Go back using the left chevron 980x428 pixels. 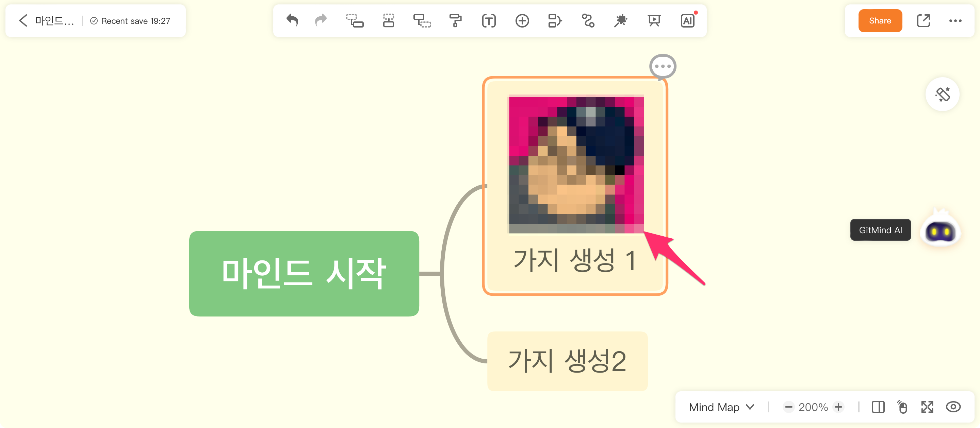[23, 20]
